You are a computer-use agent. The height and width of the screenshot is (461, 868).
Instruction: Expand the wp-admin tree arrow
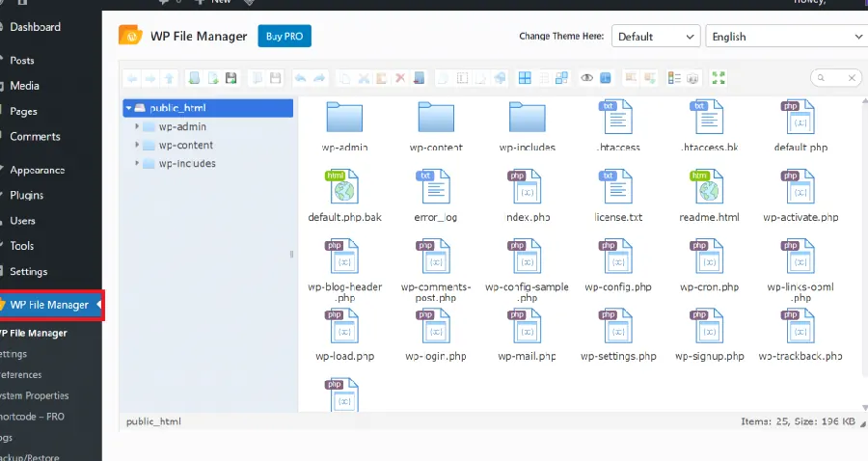(x=137, y=126)
